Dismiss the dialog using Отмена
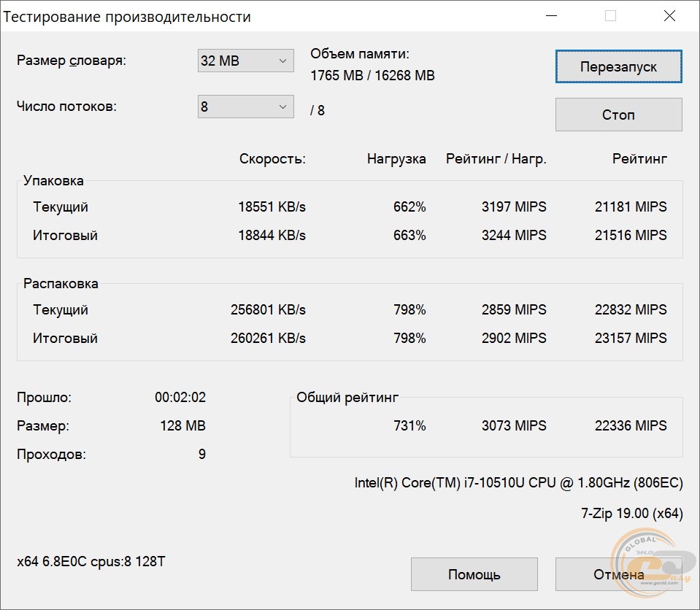The width and height of the screenshot is (700, 610). (618, 574)
